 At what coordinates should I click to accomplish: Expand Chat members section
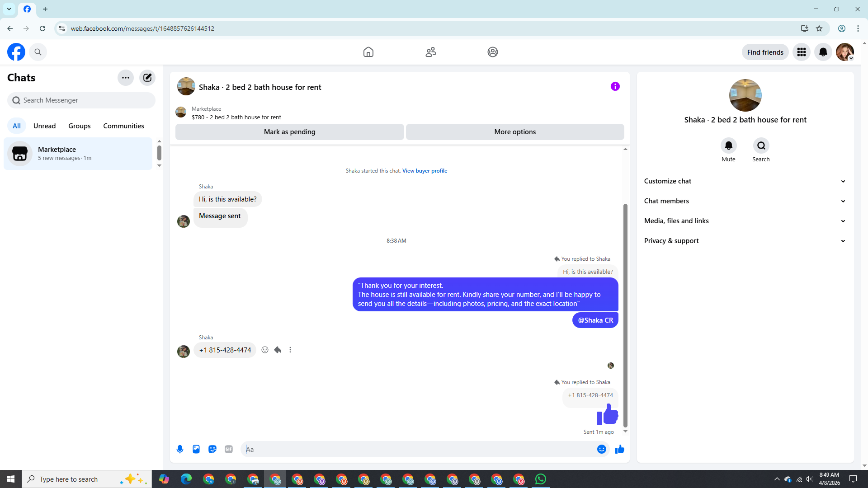coord(745,201)
